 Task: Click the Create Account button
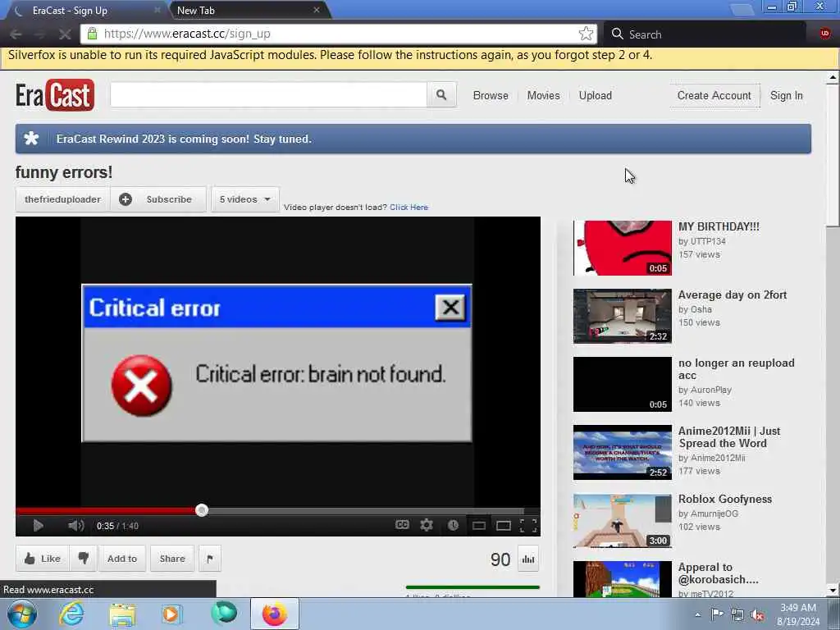coord(714,95)
